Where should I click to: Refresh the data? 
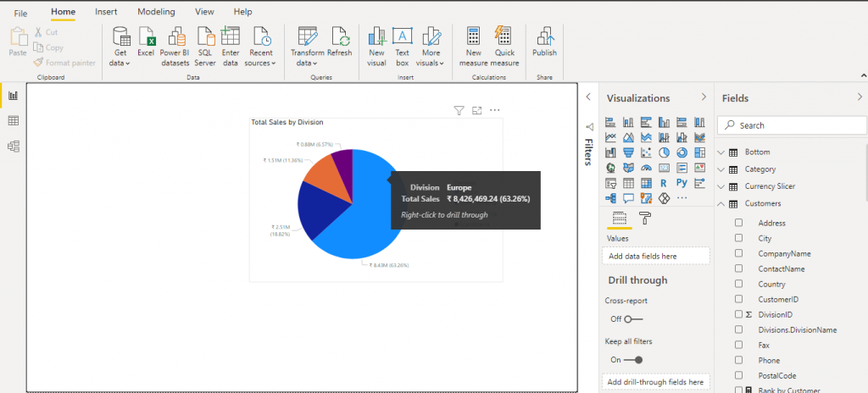click(x=339, y=42)
